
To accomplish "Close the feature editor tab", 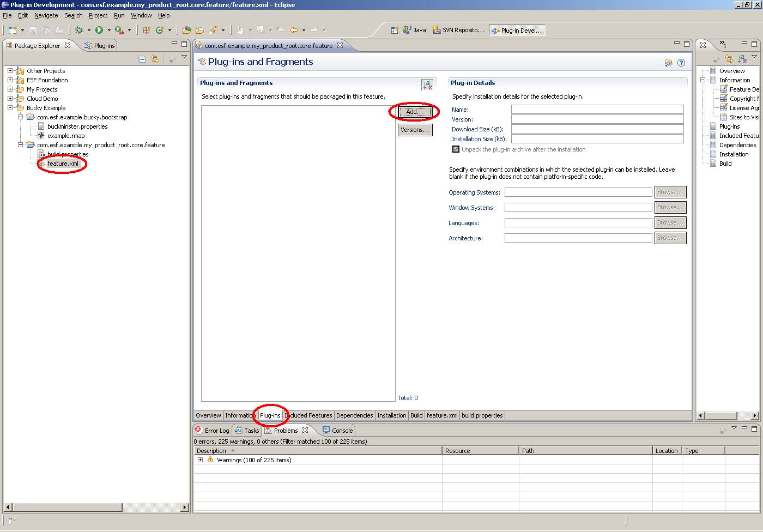I will pos(340,45).
